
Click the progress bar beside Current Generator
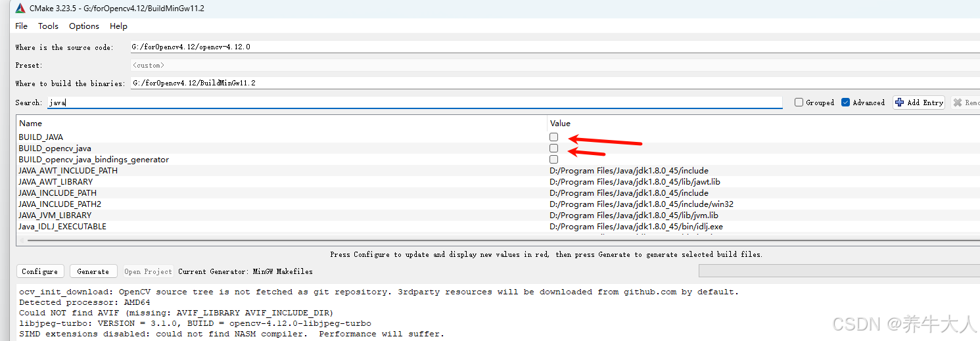839,271
